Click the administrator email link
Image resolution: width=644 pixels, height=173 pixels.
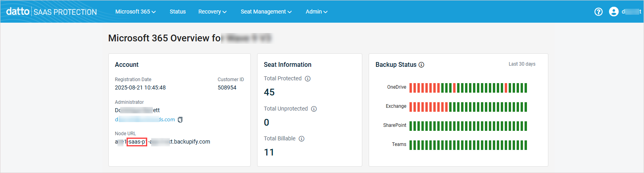[x=145, y=120]
